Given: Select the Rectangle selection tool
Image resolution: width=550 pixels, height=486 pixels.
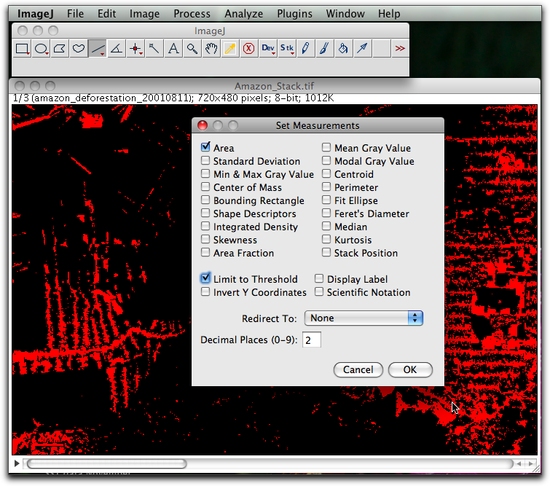Looking at the screenshot, I should click(x=22, y=48).
